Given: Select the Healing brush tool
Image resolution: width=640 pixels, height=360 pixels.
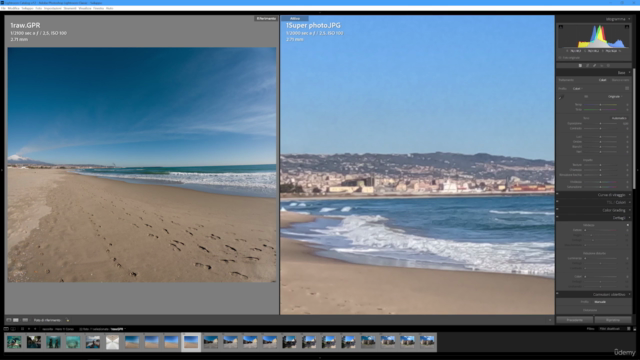Looking at the screenshot, I should tap(594, 65).
